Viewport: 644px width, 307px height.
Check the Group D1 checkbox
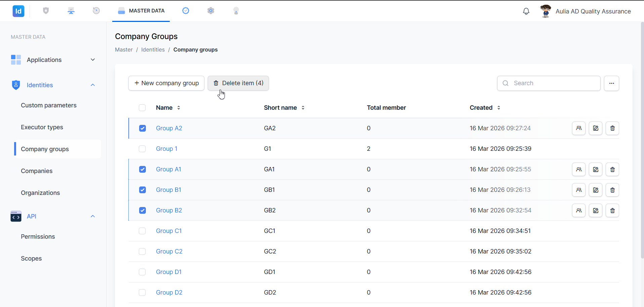[142, 272]
